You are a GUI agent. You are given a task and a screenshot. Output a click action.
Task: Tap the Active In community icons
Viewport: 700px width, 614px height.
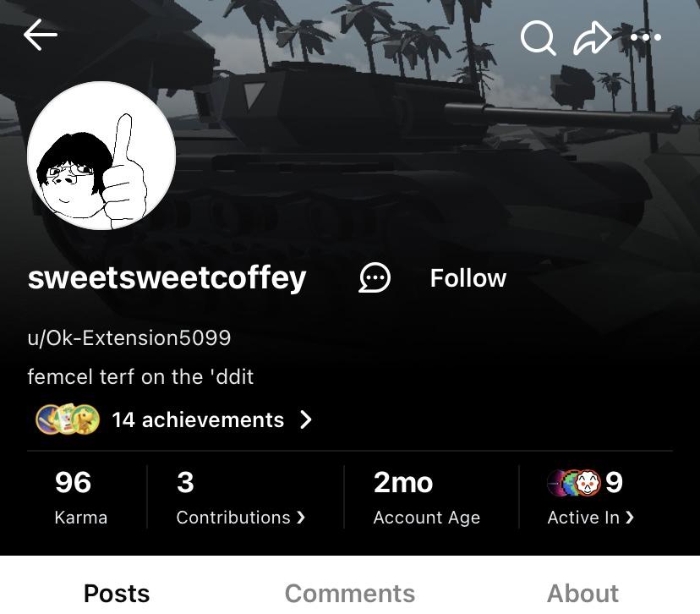[575, 482]
